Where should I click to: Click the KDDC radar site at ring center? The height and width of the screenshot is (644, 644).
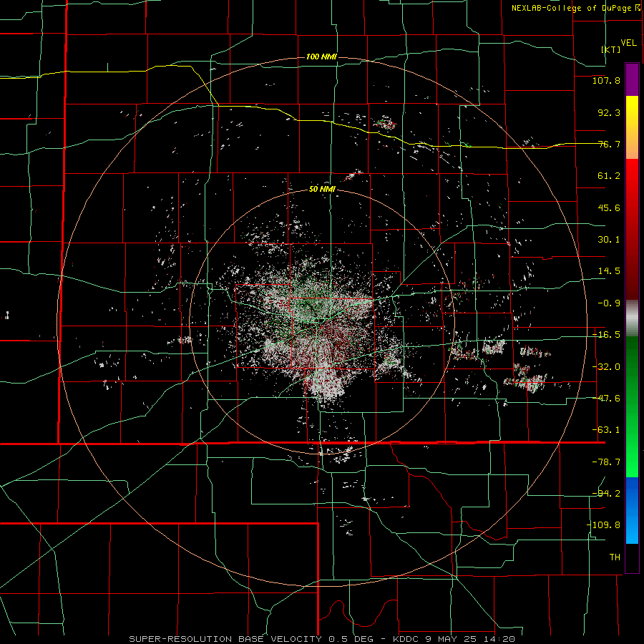tap(322, 321)
